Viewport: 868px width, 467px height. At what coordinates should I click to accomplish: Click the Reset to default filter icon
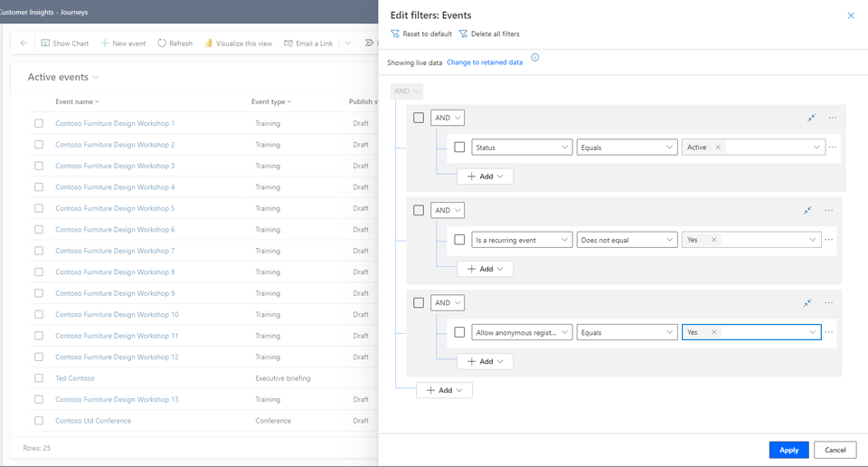pyautogui.click(x=395, y=34)
